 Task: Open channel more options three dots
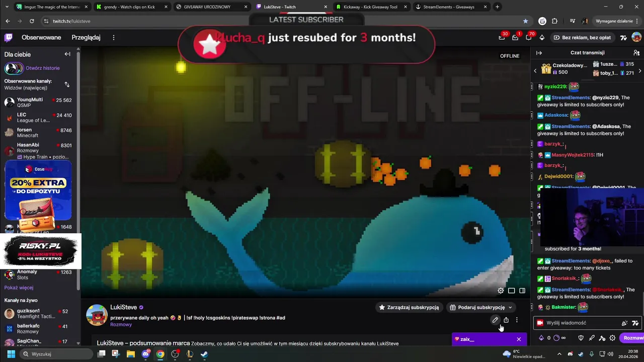[517, 320]
